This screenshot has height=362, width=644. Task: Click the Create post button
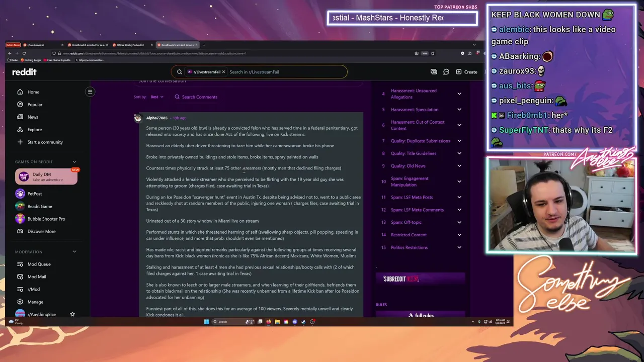click(x=466, y=72)
